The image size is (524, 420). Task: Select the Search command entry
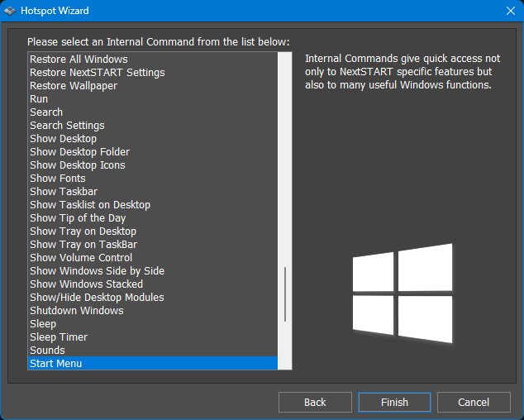point(153,112)
